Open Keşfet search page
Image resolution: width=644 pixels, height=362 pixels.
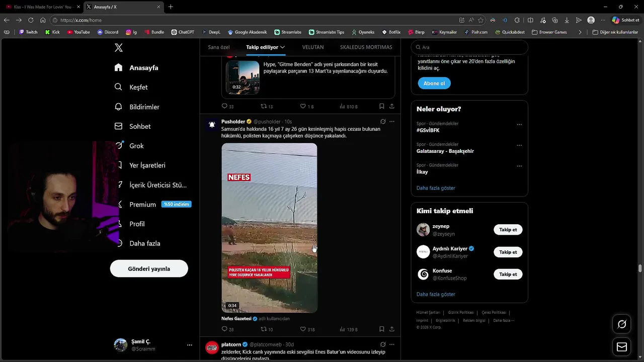131,87
